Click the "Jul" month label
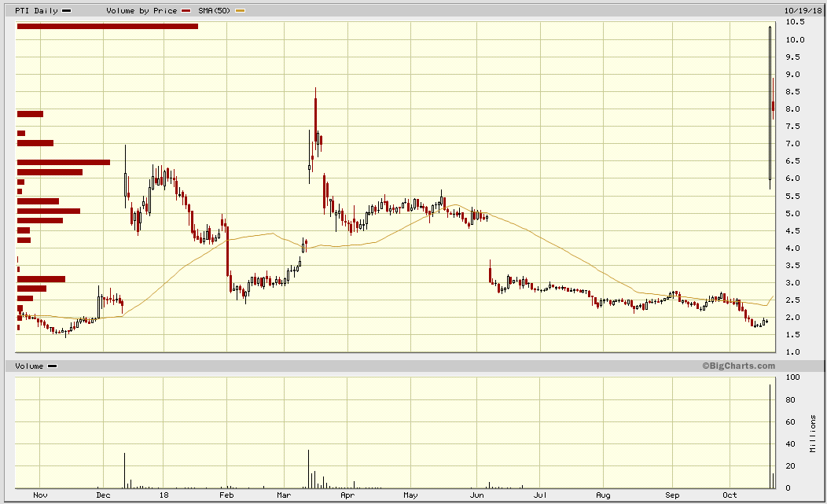Screen dimensions: 827x504 [540, 495]
